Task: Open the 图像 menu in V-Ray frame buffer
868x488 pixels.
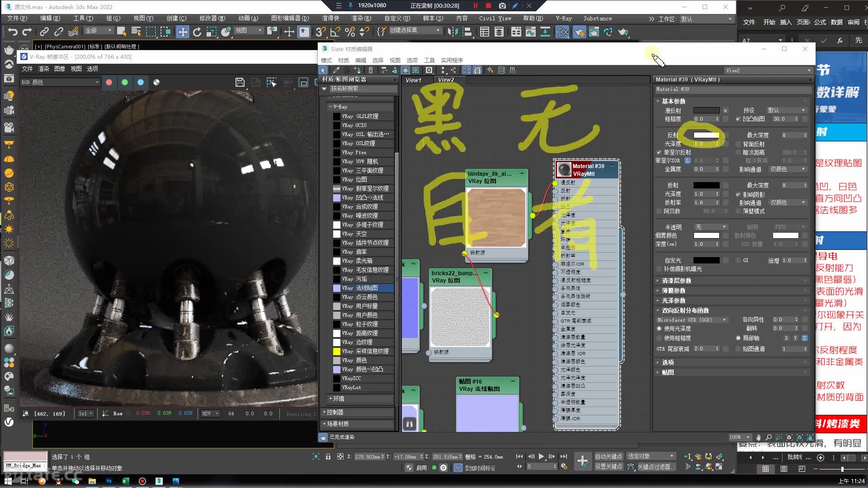Action: pyautogui.click(x=60, y=69)
